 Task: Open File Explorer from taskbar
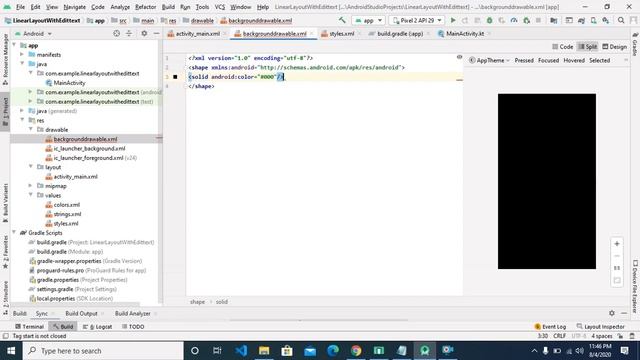coord(264,350)
